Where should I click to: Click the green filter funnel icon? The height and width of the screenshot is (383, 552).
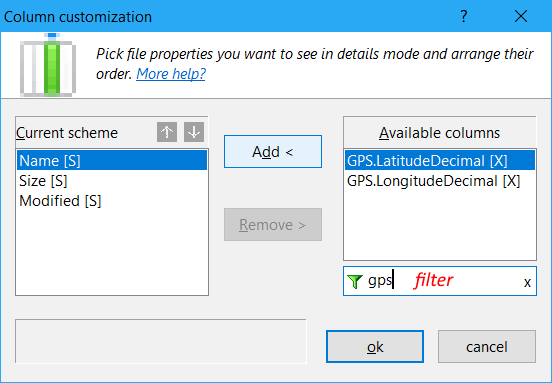[x=355, y=281]
